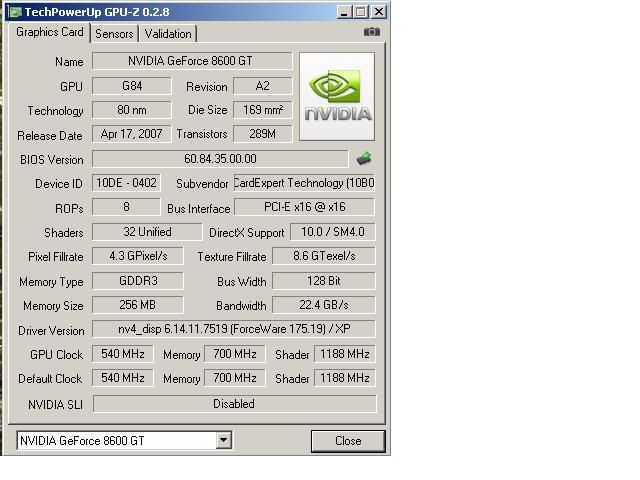Click the "Bus Interface" label
The image size is (640, 480).
[x=199, y=209]
